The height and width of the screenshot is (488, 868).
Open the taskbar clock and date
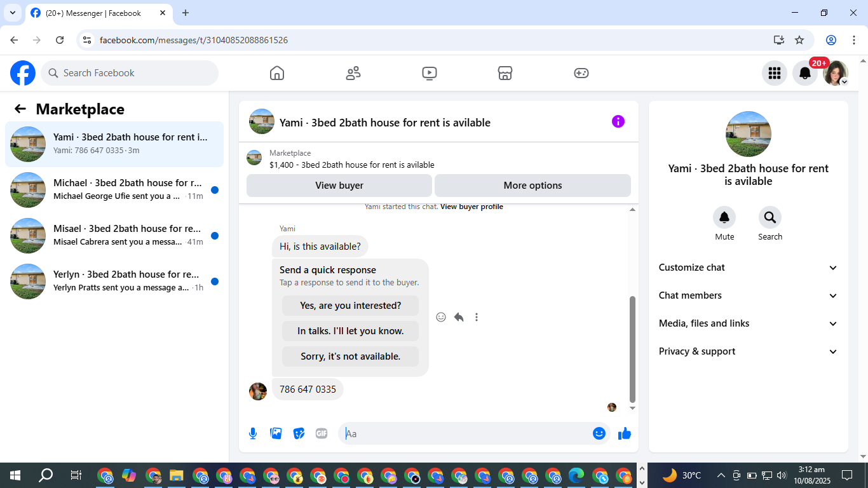(811, 475)
